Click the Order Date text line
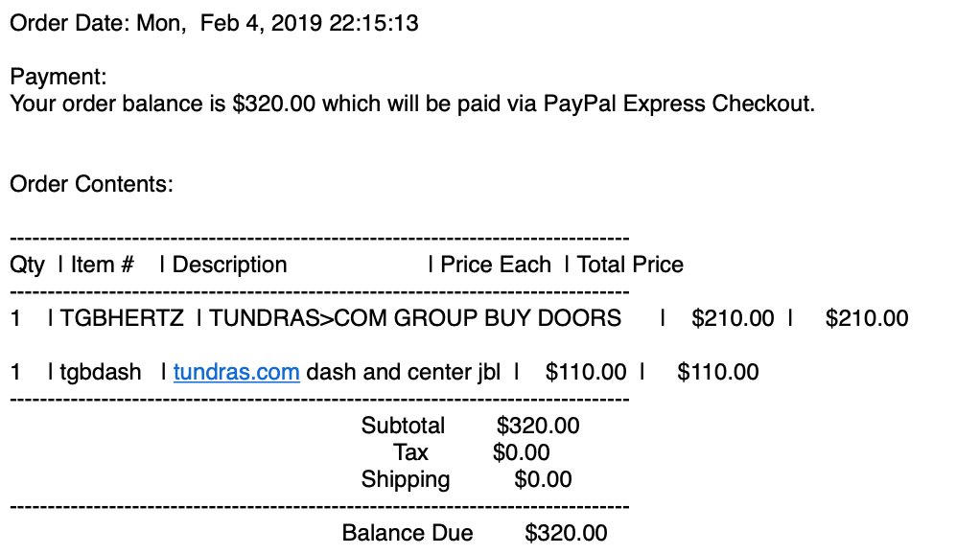 click(x=214, y=24)
